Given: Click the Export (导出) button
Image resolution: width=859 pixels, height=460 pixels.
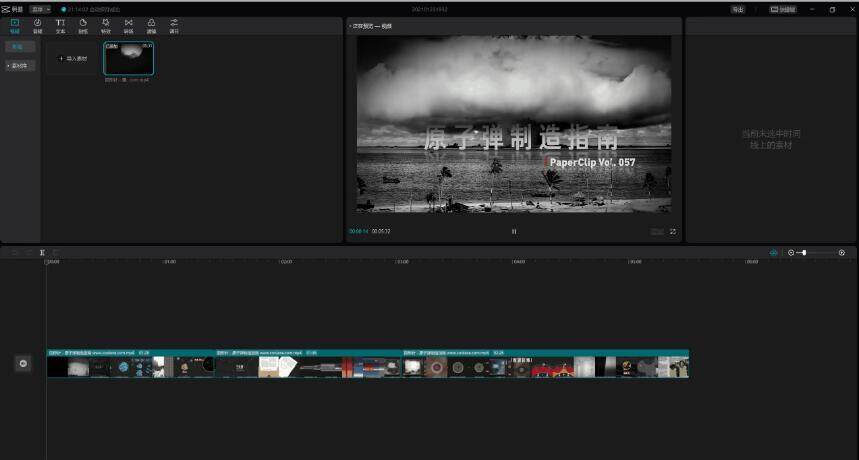Looking at the screenshot, I should pos(737,9).
